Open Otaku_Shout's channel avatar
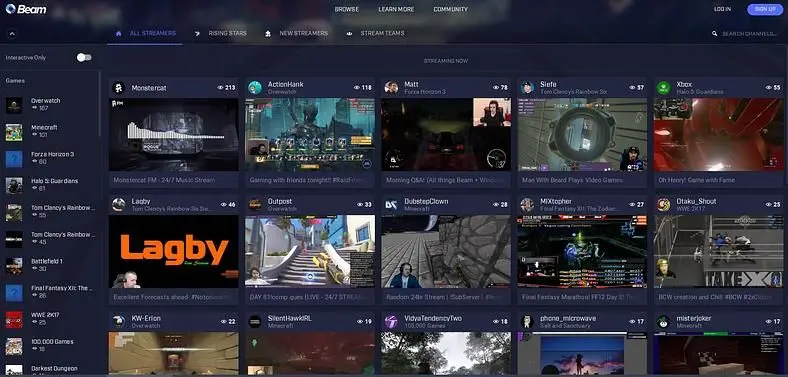This screenshot has width=788, height=377. 663,205
